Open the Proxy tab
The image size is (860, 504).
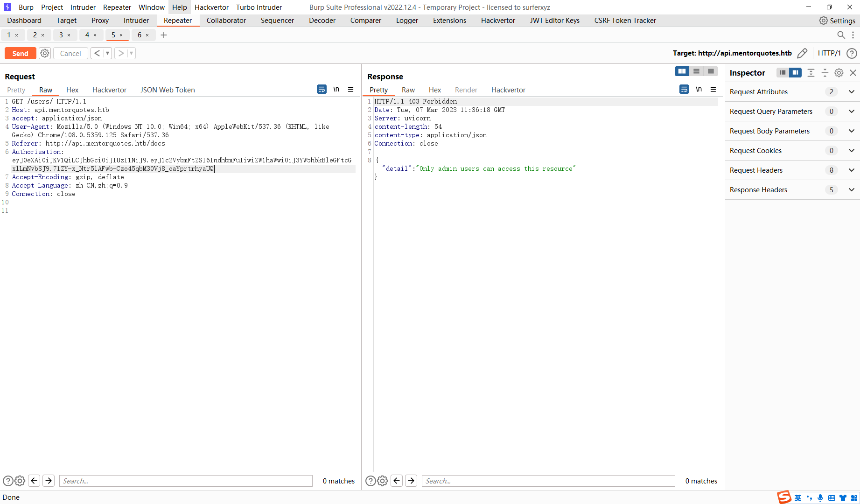click(100, 21)
